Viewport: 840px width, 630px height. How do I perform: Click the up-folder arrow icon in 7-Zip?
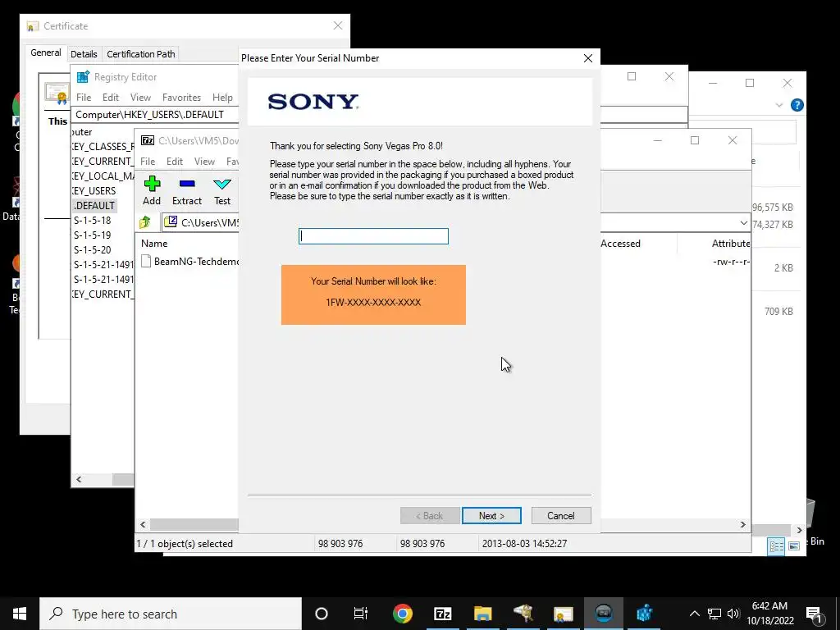145,221
